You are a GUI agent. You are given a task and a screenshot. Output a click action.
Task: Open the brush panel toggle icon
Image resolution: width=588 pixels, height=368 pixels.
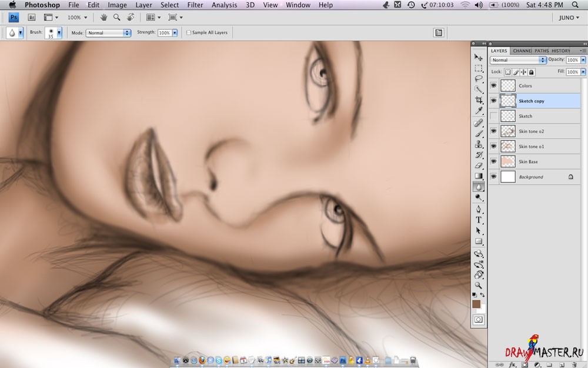click(439, 32)
